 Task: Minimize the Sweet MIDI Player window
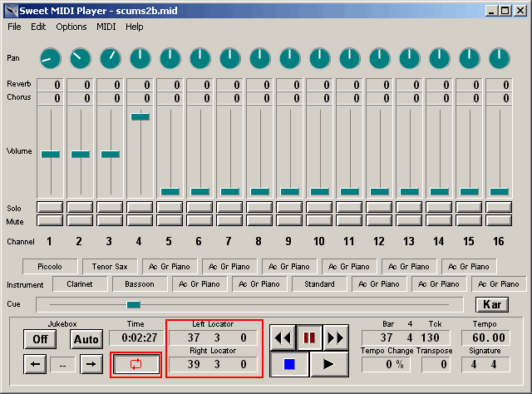pyautogui.click(x=491, y=11)
